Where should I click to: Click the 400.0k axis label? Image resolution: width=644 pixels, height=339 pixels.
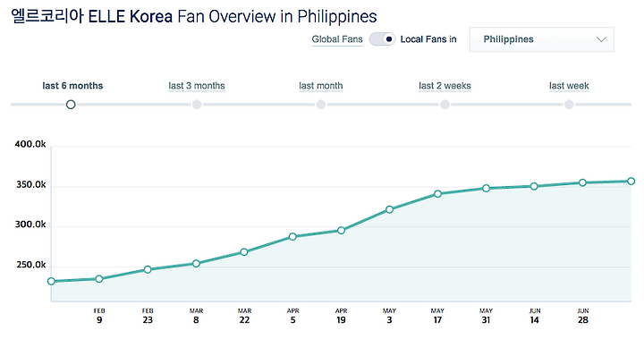click(x=30, y=144)
